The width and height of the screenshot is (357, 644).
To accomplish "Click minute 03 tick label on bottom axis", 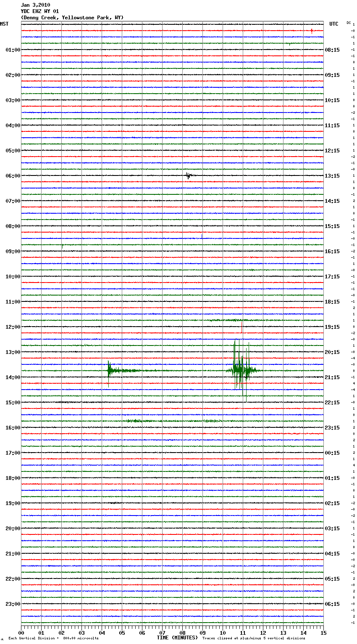I will tap(81, 633).
